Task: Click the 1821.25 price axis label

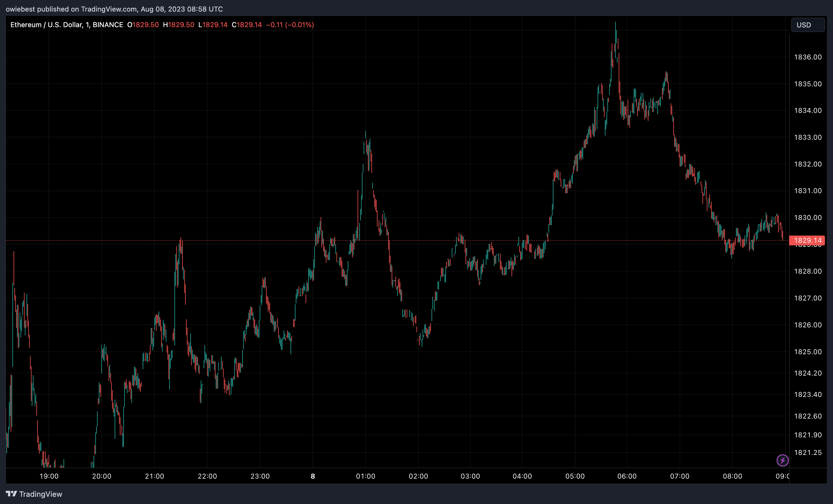Action: pyautogui.click(x=808, y=452)
